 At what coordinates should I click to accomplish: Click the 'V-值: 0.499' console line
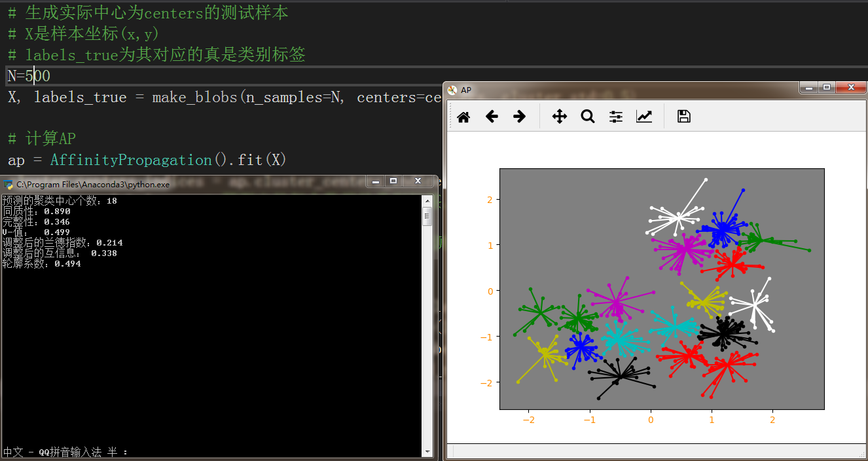[x=37, y=232]
